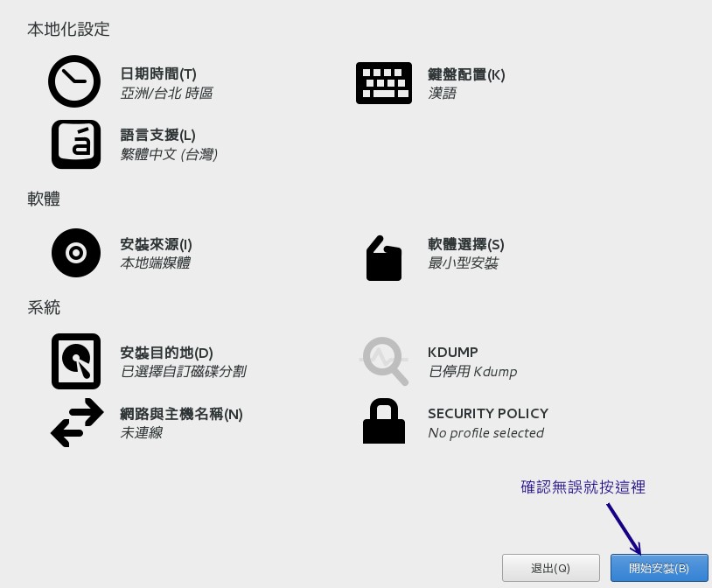Open the 鍵盤配置(K) label
This screenshot has width=712, height=588.
(x=466, y=74)
